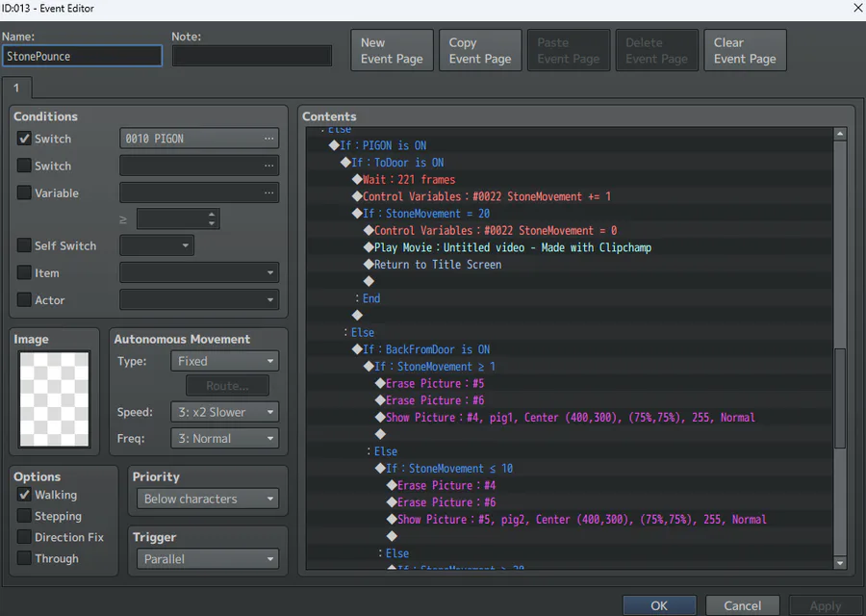Click scroll-down arrow of Contents list
Viewport: 866px width, 616px height.
(x=839, y=563)
